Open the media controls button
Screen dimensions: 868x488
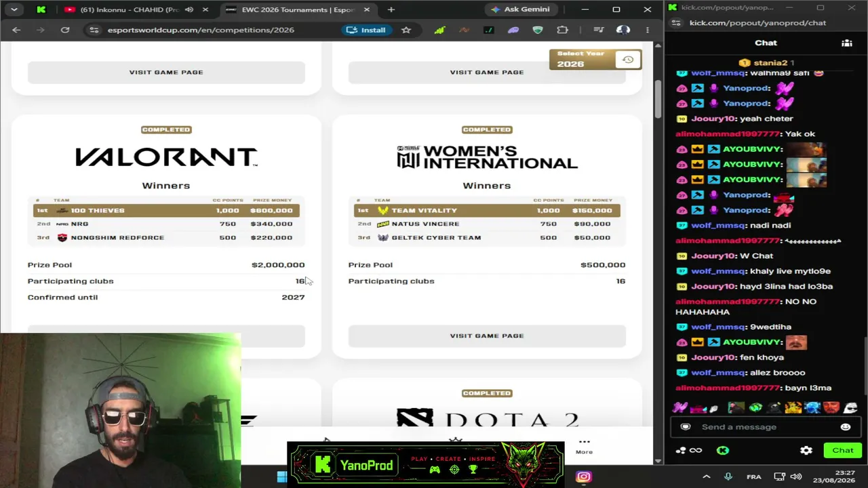pyautogui.click(x=598, y=30)
